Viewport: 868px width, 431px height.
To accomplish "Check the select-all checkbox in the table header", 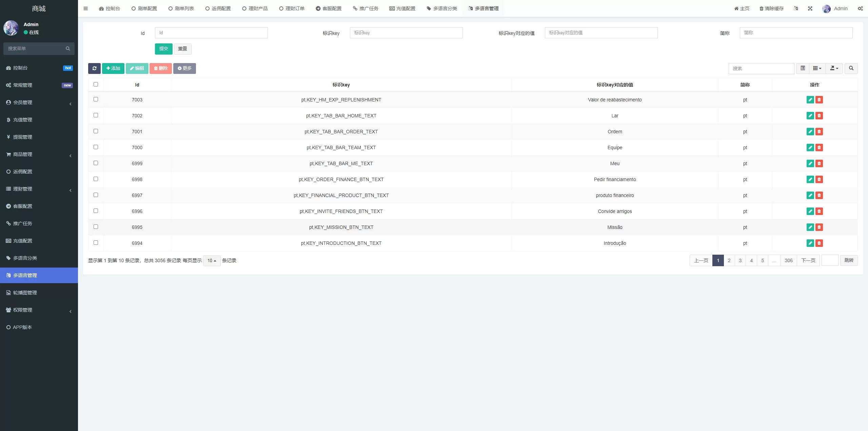I will (x=96, y=84).
